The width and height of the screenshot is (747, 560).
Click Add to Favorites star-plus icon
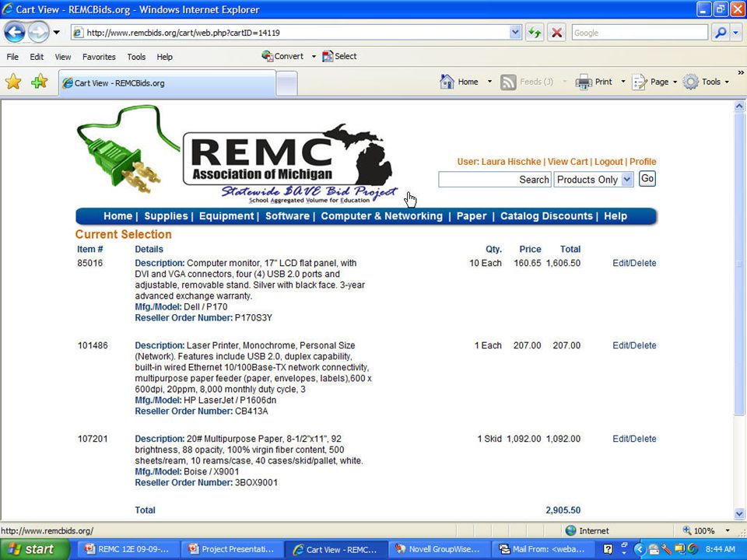39,82
